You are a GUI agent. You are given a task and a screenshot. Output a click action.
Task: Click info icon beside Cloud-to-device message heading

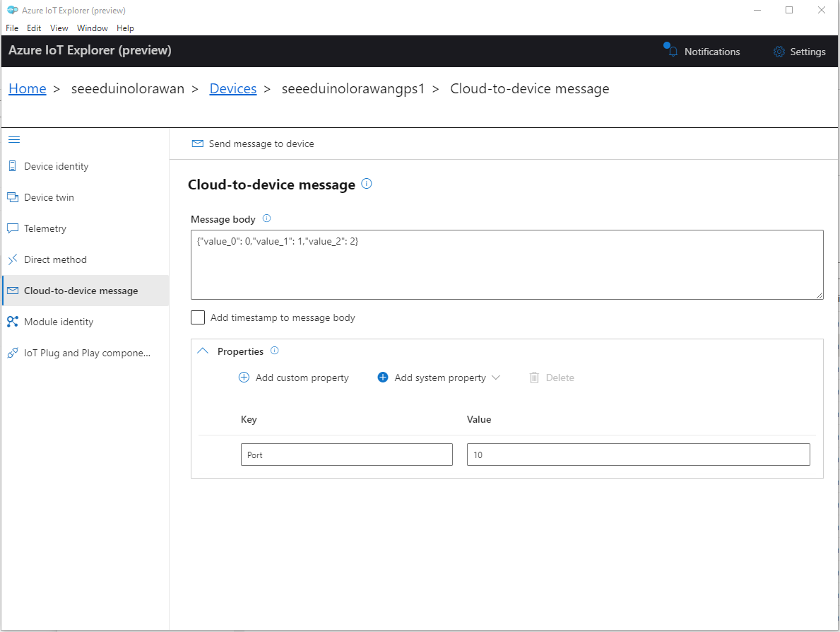[366, 184]
